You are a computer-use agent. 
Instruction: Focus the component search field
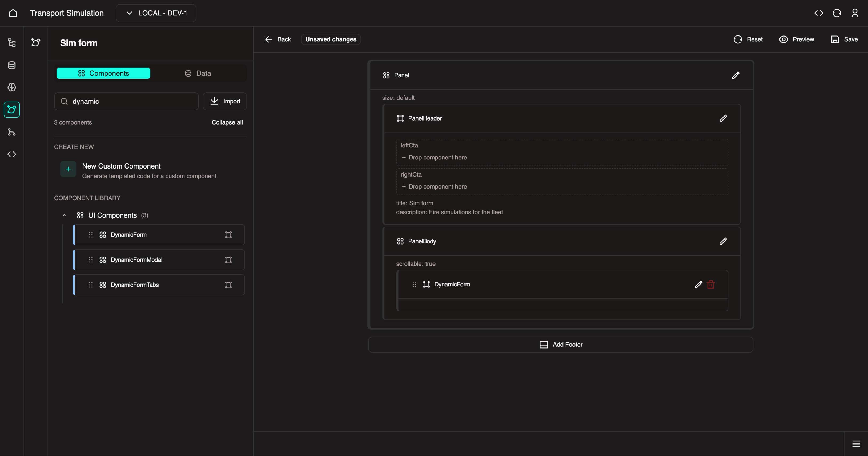[x=126, y=101]
